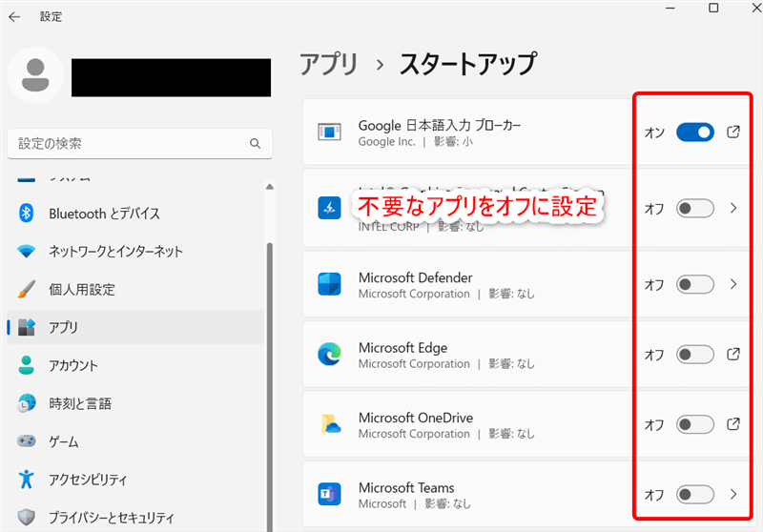This screenshot has height=532, width=763.
Task: Expand the Intel app row chevron
Action: 733,208
